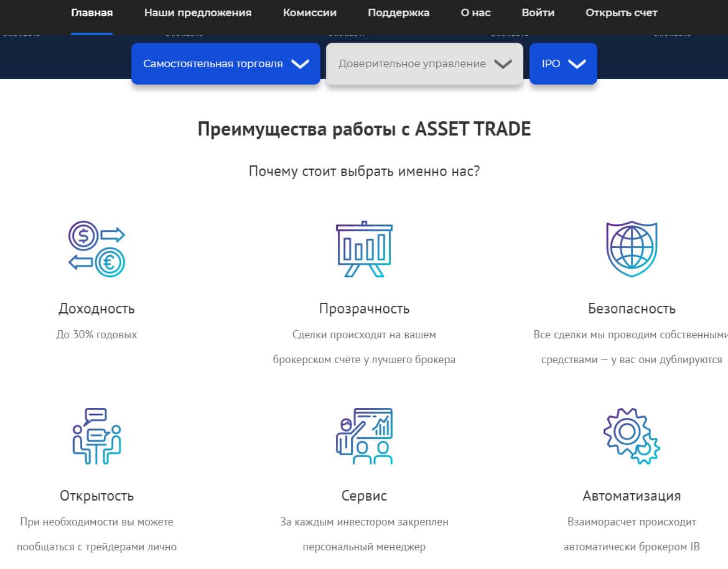
Task: Expand the Доверительное управление dropdown
Action: [424, 63]
